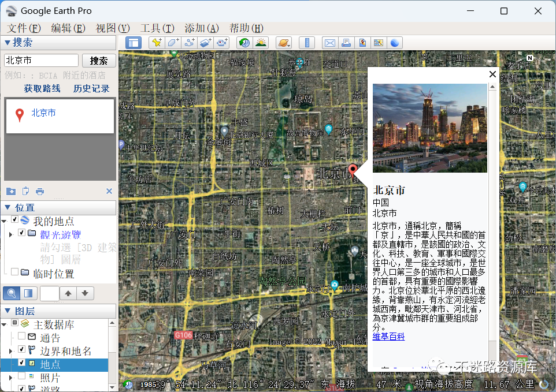The height and width of the screenshot is (392, 556).
Task: Uncheck 觀光遊覽 folder checkbox
Action: 21,233
